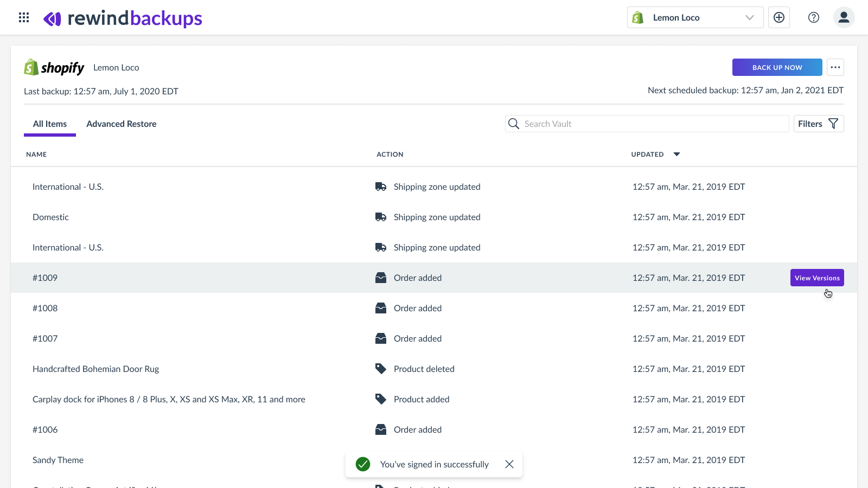The height and width of the screenshot is (488, 868).
Task: Click the order inbox icon for #1009
Action: click(x=381, y=278)
